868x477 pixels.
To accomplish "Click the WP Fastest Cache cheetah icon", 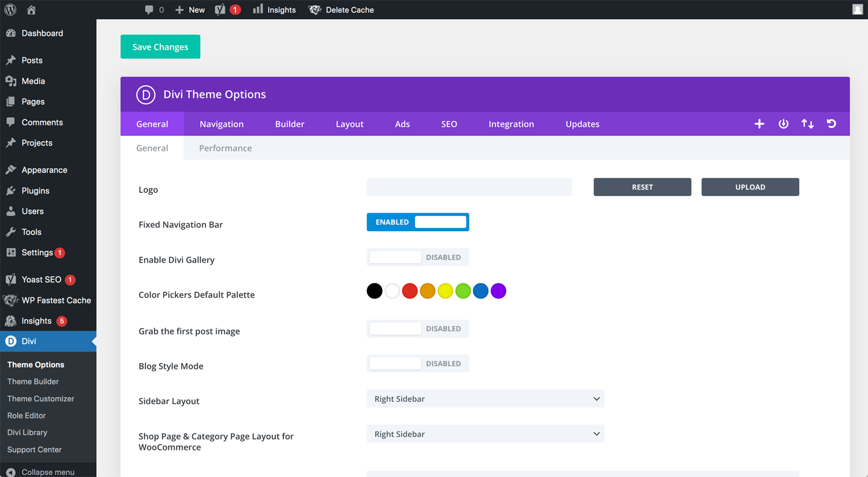I will tap(10, 300).
